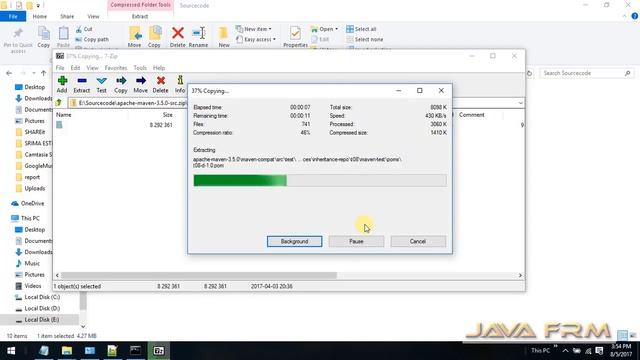This screenshot has height=360, width=640.
Task: Click Explorer Back arrow
Action: pos(9,73)
